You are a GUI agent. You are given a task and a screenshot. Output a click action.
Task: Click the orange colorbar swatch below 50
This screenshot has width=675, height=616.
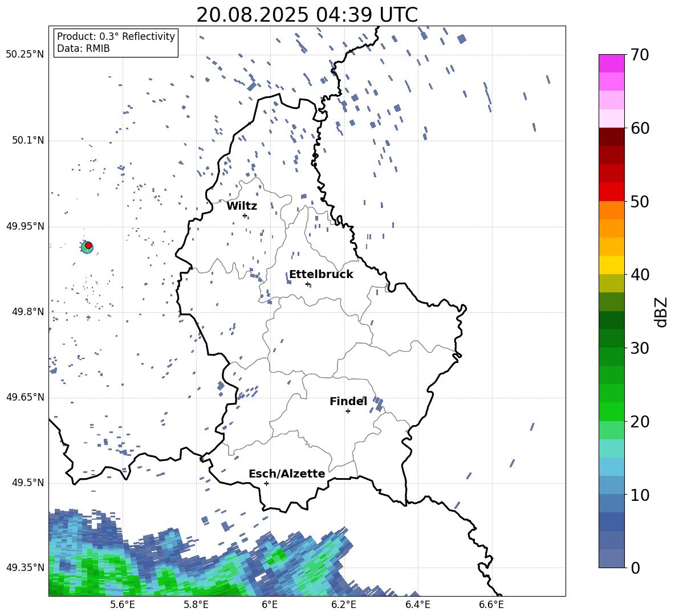pos(611,210)
